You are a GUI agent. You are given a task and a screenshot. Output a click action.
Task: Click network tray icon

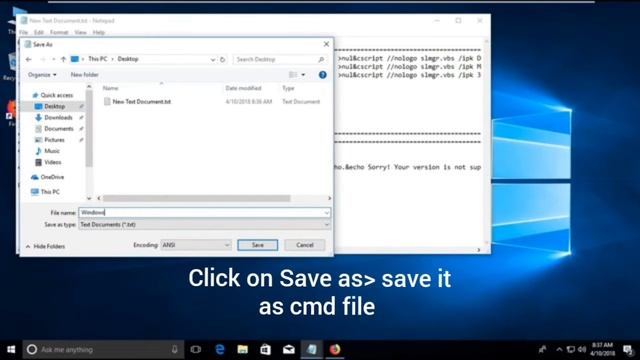tap(571, 349)
